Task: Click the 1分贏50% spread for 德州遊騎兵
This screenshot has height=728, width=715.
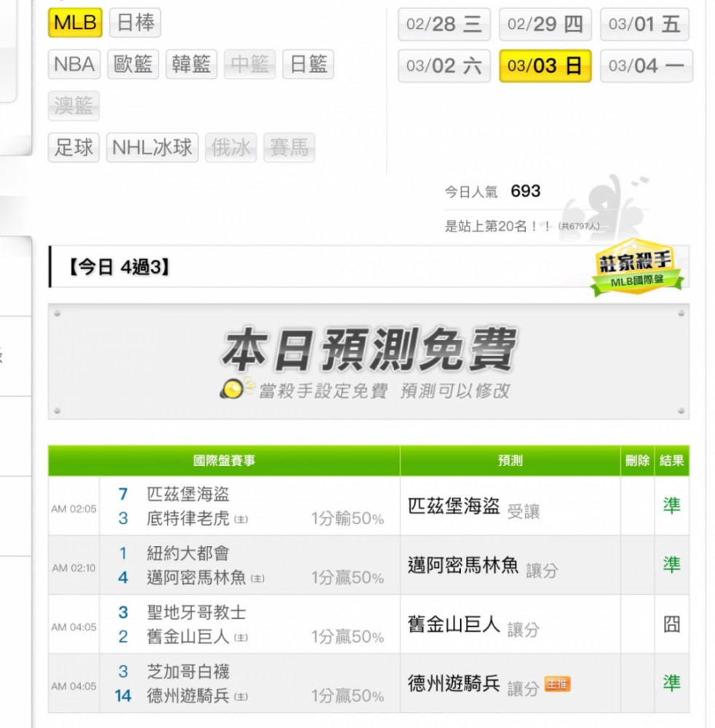Action: 348,696
